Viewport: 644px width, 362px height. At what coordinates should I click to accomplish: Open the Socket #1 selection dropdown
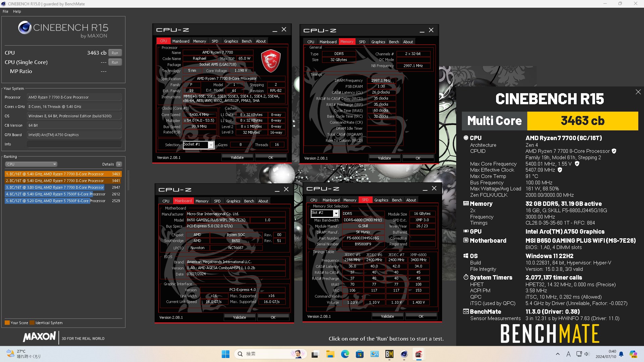[211, 145]
